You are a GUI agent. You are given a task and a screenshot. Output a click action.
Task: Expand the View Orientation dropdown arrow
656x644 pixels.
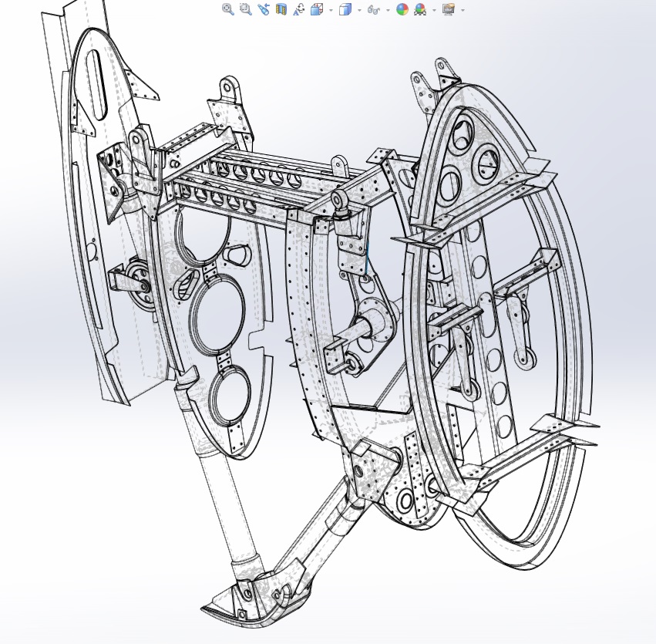click(x=331, y=9)
